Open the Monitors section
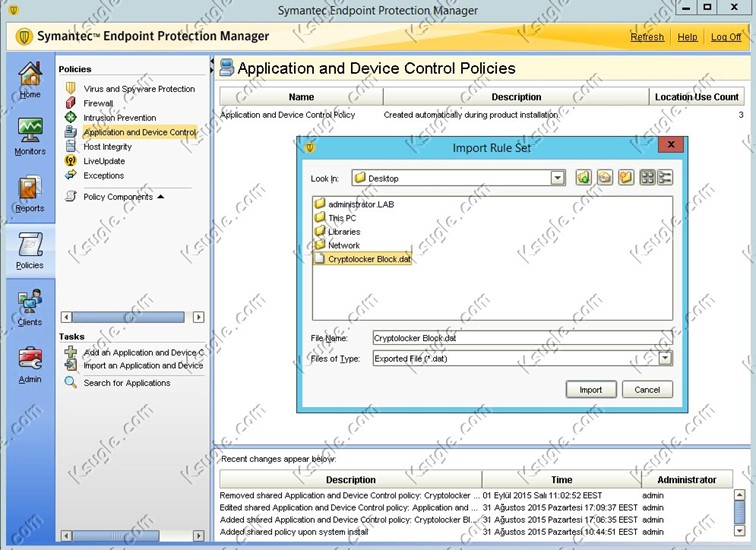 coord(30,136)
